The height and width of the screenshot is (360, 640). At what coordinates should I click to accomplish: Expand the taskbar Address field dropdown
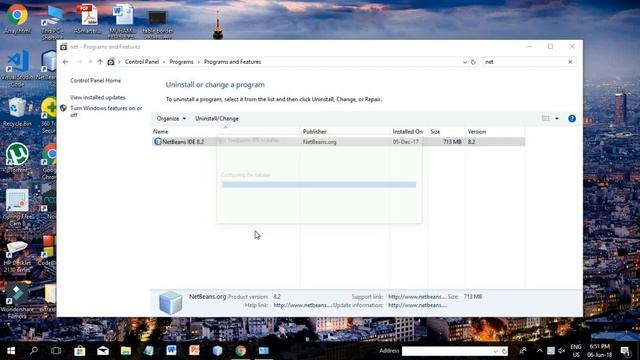point(496,351)
